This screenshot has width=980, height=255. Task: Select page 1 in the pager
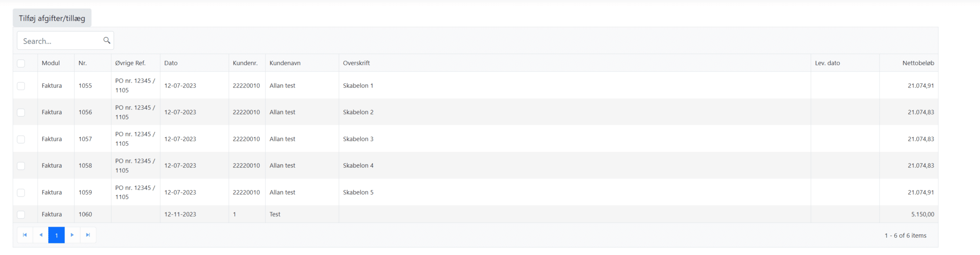click(56, 235)
